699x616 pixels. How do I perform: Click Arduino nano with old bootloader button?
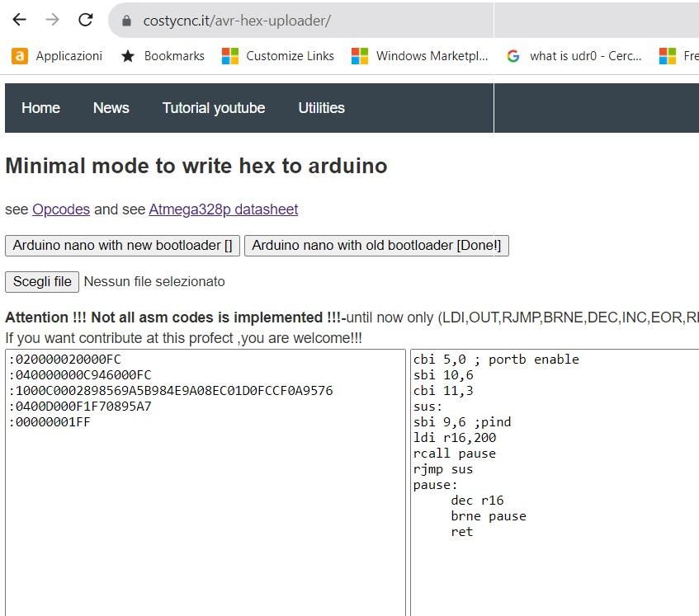coord(376,246)
